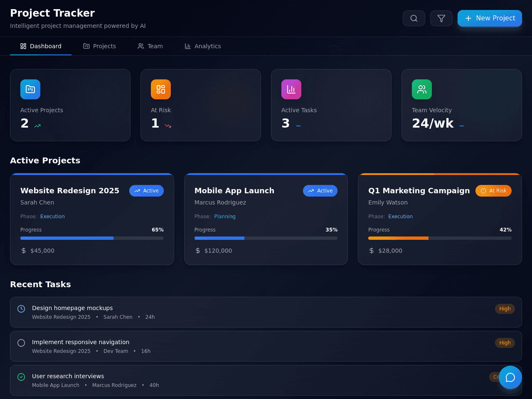The image size is (532, 399).
Task: Click the blue Active Projects folder icon
Action: click(30, 89)
